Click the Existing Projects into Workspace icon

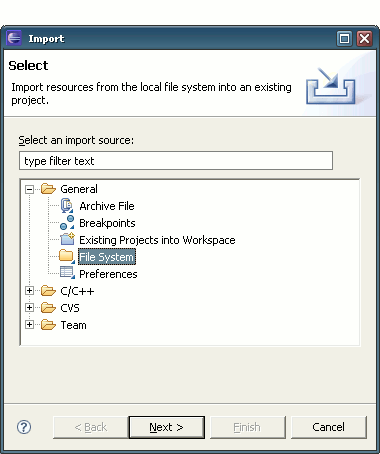click(67, 239)
